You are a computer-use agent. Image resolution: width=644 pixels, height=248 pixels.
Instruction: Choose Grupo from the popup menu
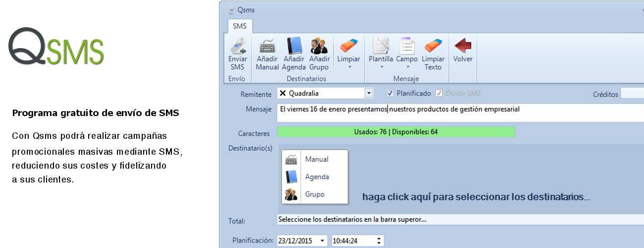pyautogui.click(x=315, y=194)
